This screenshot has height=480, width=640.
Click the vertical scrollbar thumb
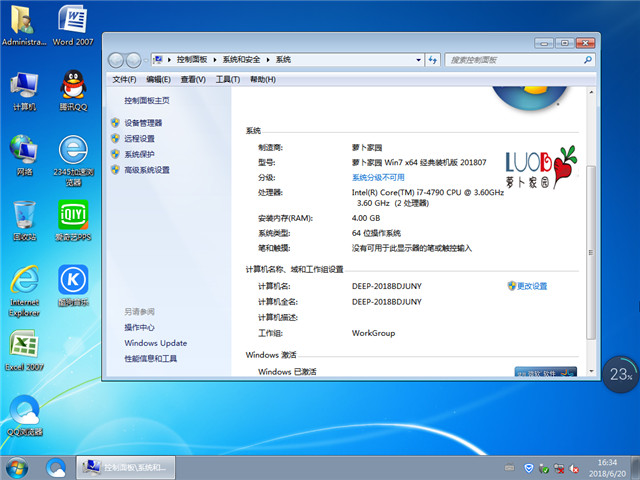click(591, 252)
